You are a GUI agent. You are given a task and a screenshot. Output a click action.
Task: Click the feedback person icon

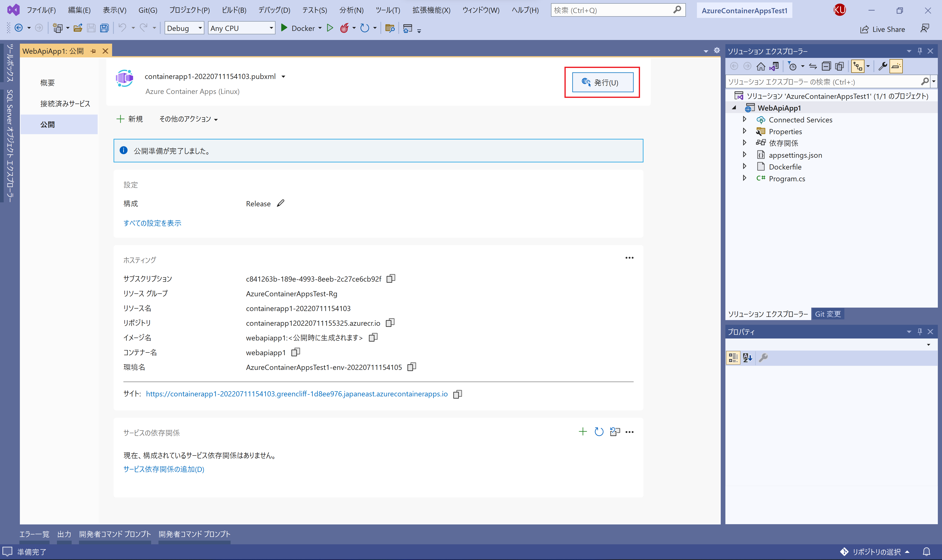tap(925, 28)
